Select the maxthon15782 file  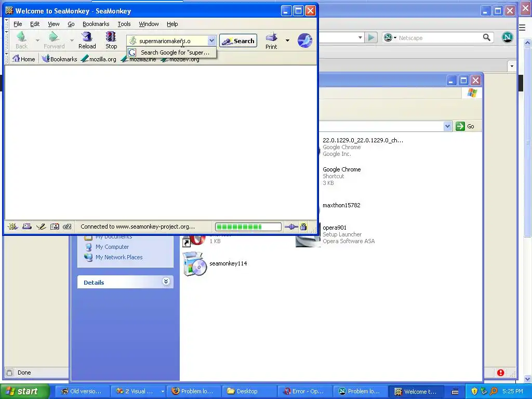pyautogui.click(x=341, y=205)
